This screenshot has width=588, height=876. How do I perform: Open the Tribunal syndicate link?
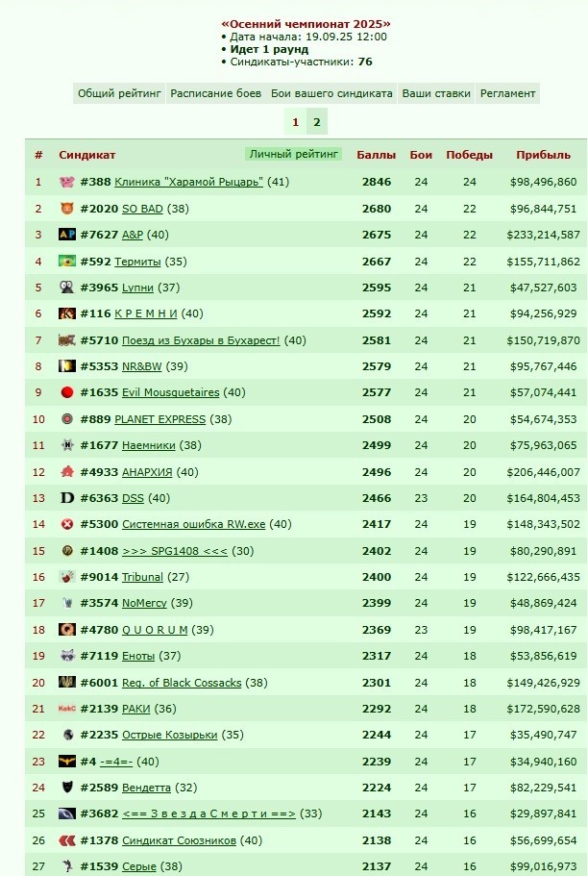pos(142,577)
